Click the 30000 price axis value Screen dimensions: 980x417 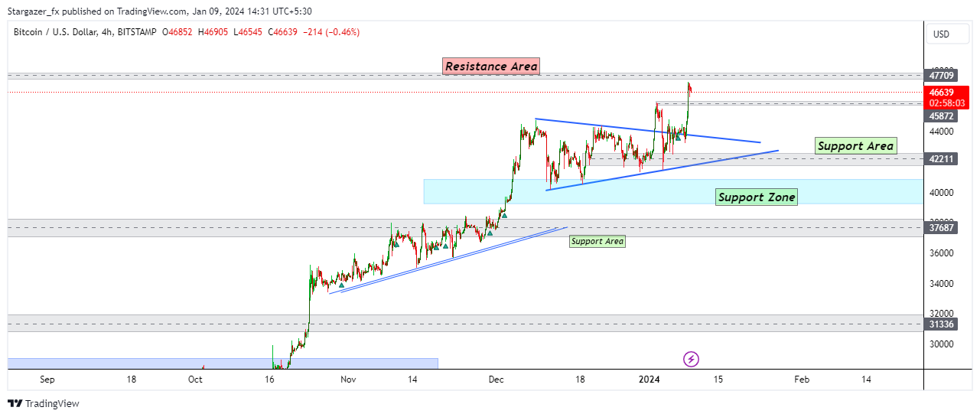(941, 344)
